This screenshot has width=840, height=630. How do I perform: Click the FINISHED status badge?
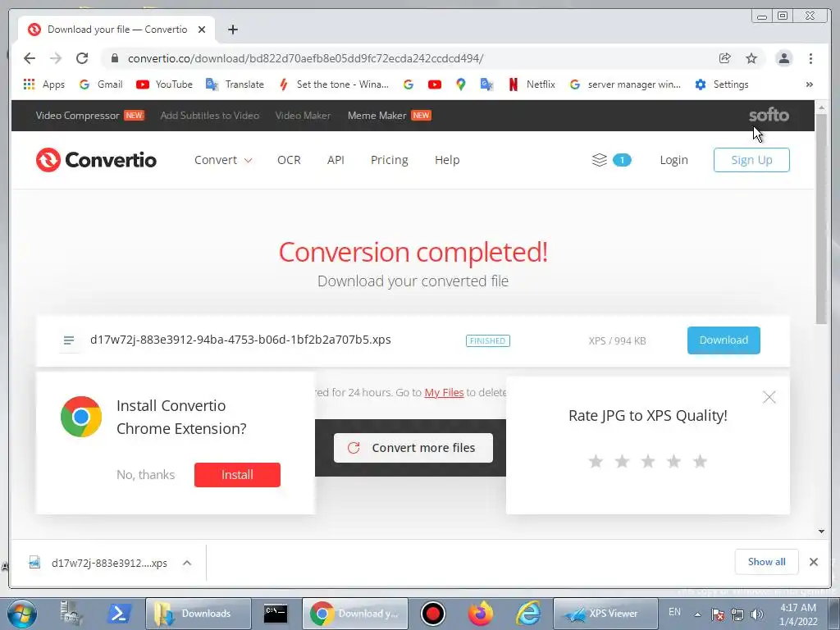click(x=487, y=340)
